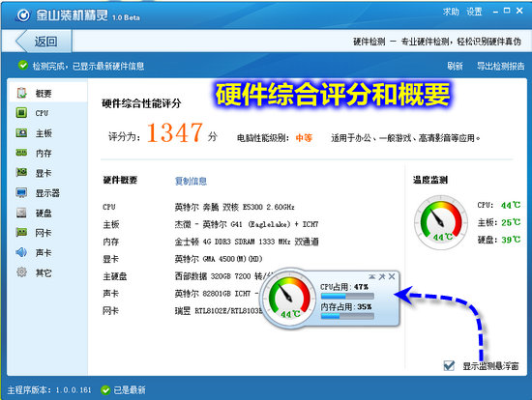Image resolution: width=532 pixels, height=400 pixels.
Task: Close the floating monitor widget
Action: pos(392,276)
